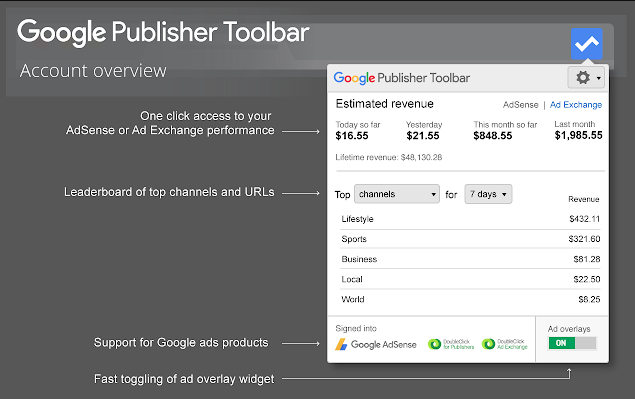This screenshot has height=399, width=635.
Task: Click the Signed into label
Action: pyautogui.click(x=356, y=329)
